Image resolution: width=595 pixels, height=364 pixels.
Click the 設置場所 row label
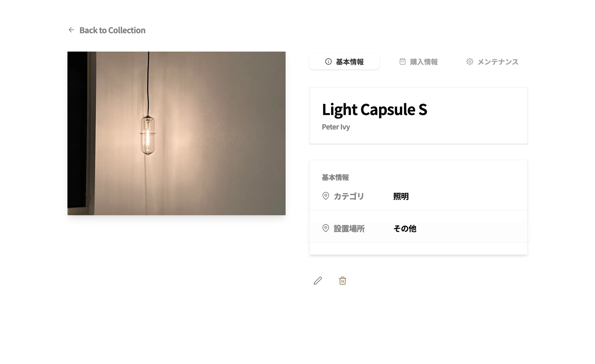[x=349, y=229]
